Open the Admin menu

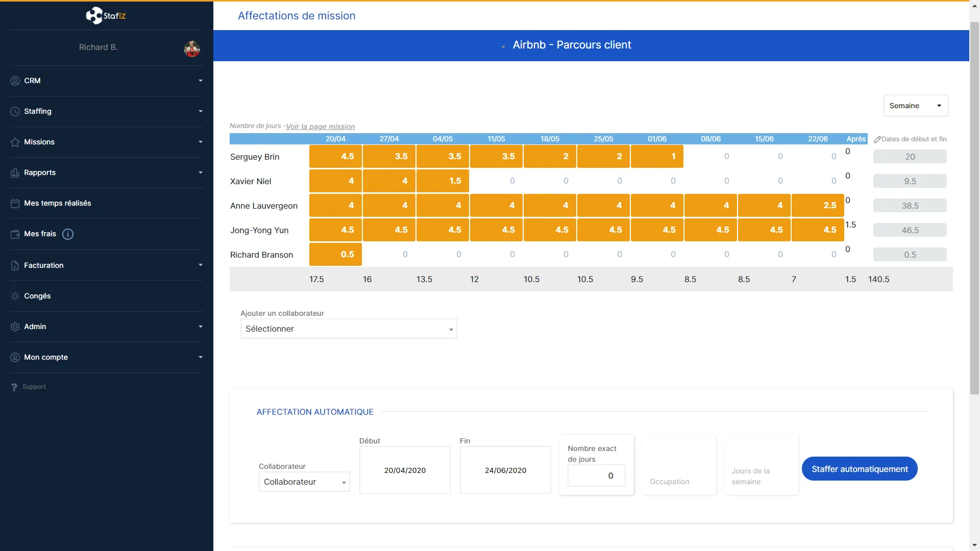(106, 327)
